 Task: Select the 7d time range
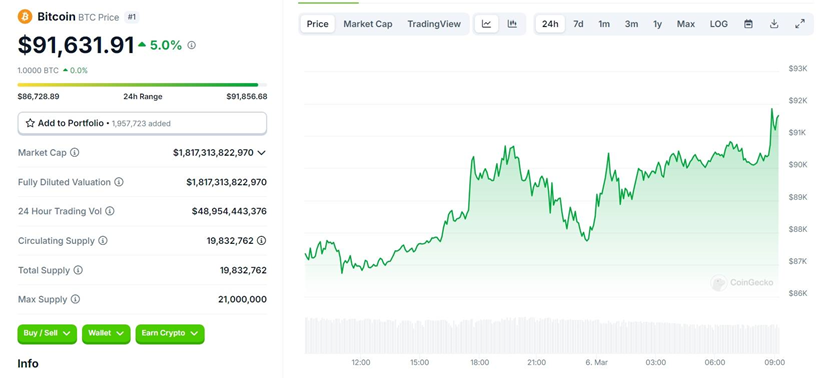578,24
